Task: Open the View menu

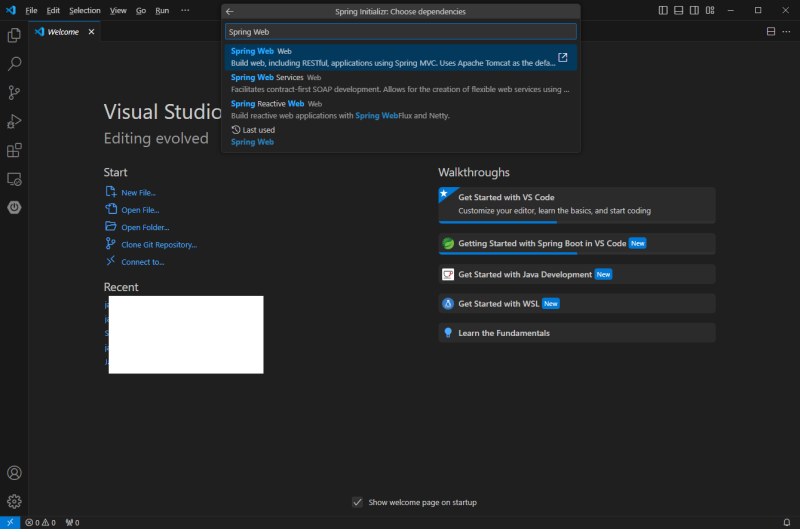Action: pos(118,10)
